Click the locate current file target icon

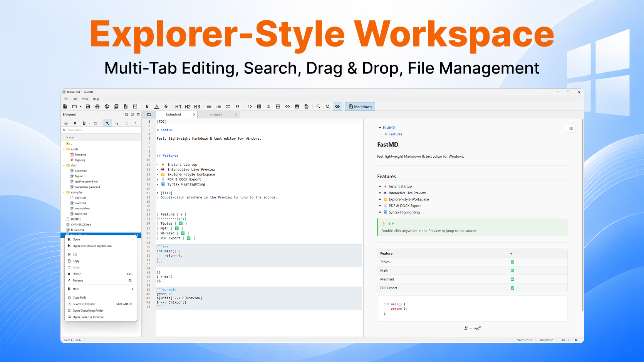tap(66, 123)
